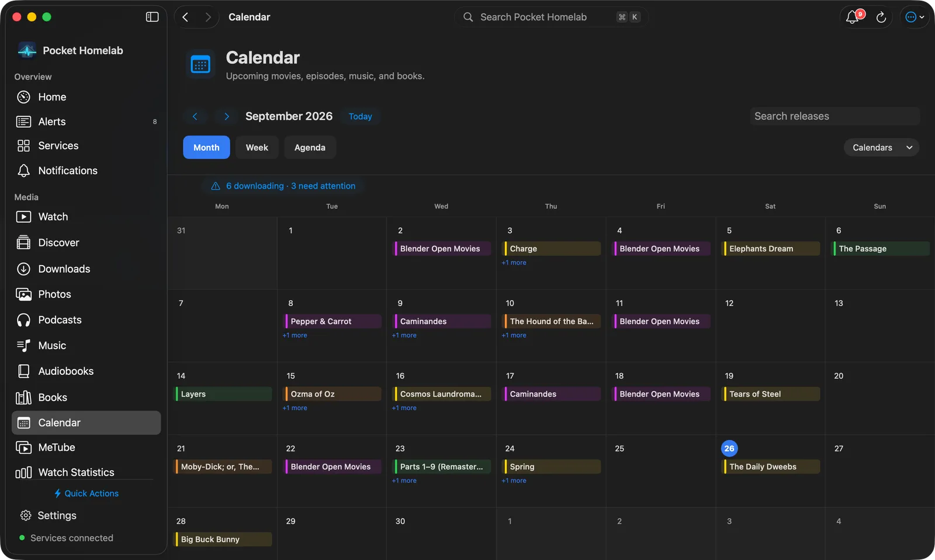Viewport: 935px width, 560px height.
Task: Open the more options ellipsis menu
Action: point(915,17)
